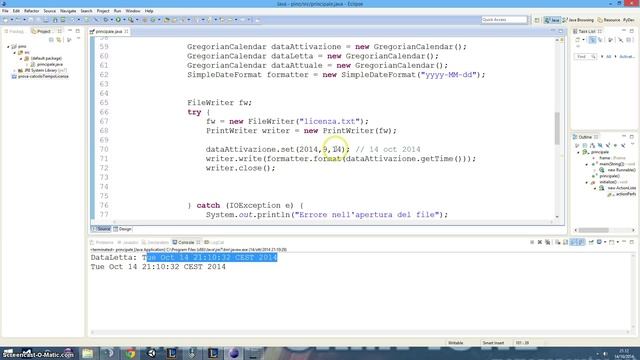Switch to the Source editor tab

(101, 229)
